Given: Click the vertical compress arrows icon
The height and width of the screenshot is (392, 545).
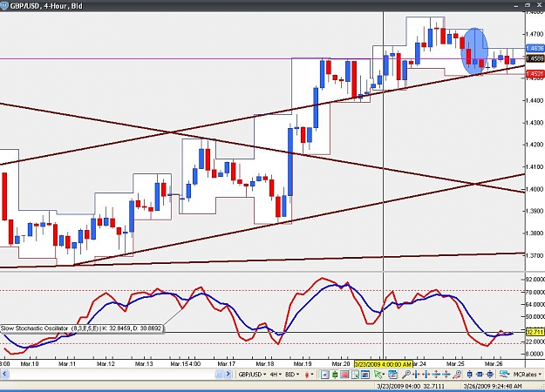Looking at the screenshot, I should point(446,375).
